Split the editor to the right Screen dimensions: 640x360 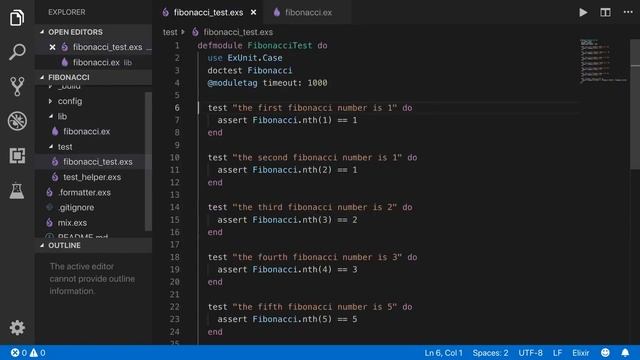point(605,12)
